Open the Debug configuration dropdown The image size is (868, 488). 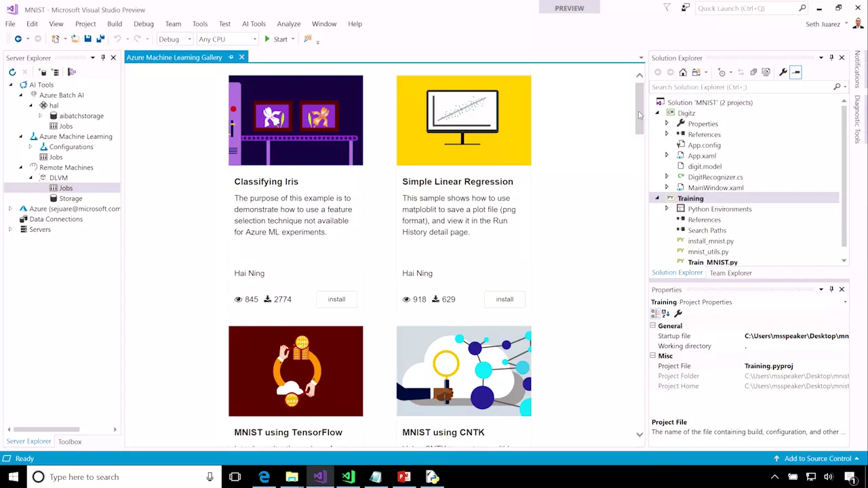175,39
